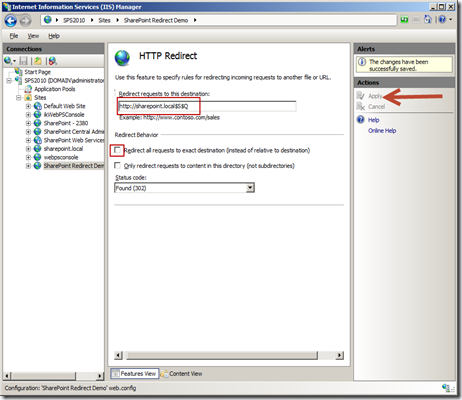The image size is (462, 400).
Task: Open the Help question-mark icon in toolbar
Action: (442, 20)
